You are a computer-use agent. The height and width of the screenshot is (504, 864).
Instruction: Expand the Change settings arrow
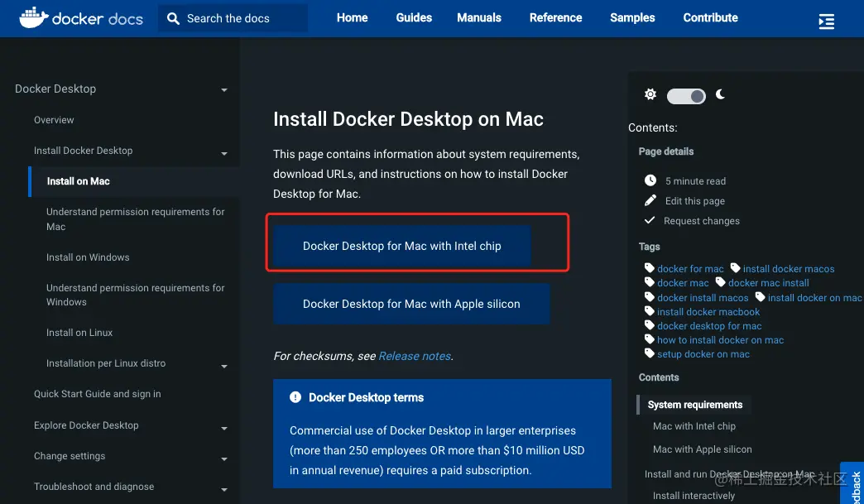(224, 458)
